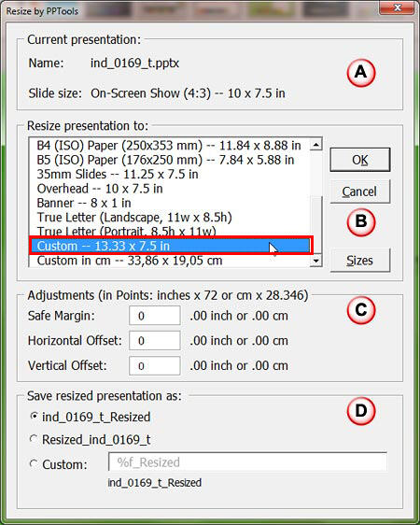420x525 pixels.
Task: Click the Cancel button
Action: click(x=360, y=192)
